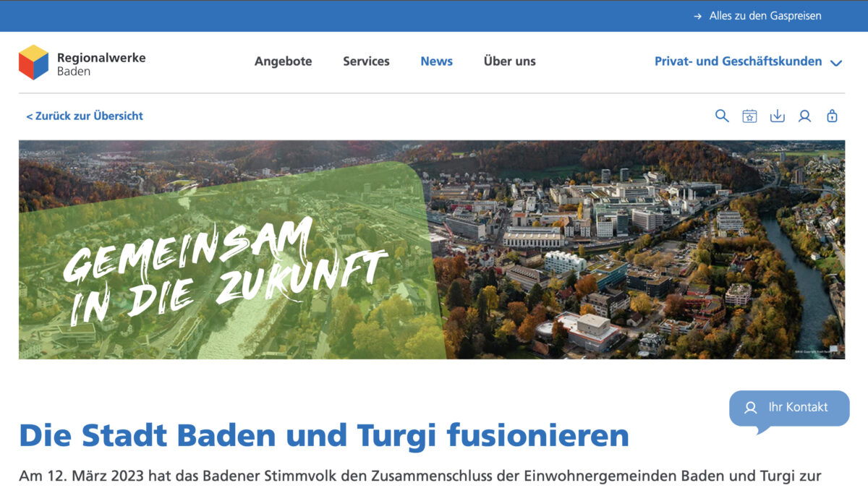This screenshot has height=488, width=868.
Task: Open the Über uns menu
Action: pyautogui.click(x=509, y=61)
